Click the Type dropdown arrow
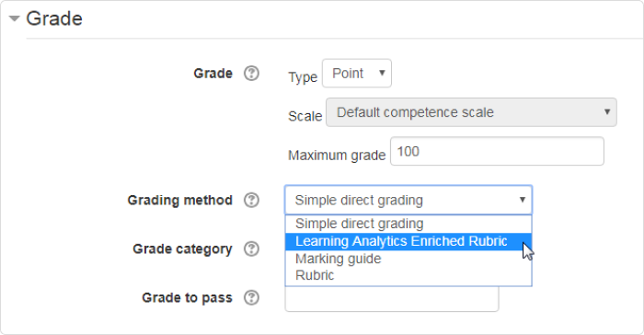This screenshot has height=335, width=644. pyautogui.click(x=382, y=73)
